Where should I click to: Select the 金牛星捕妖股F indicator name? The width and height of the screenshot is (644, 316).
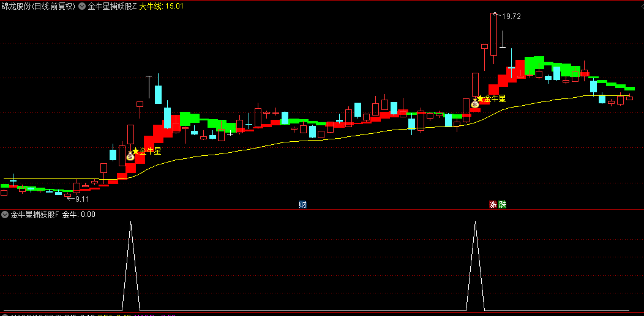(35, 215)
